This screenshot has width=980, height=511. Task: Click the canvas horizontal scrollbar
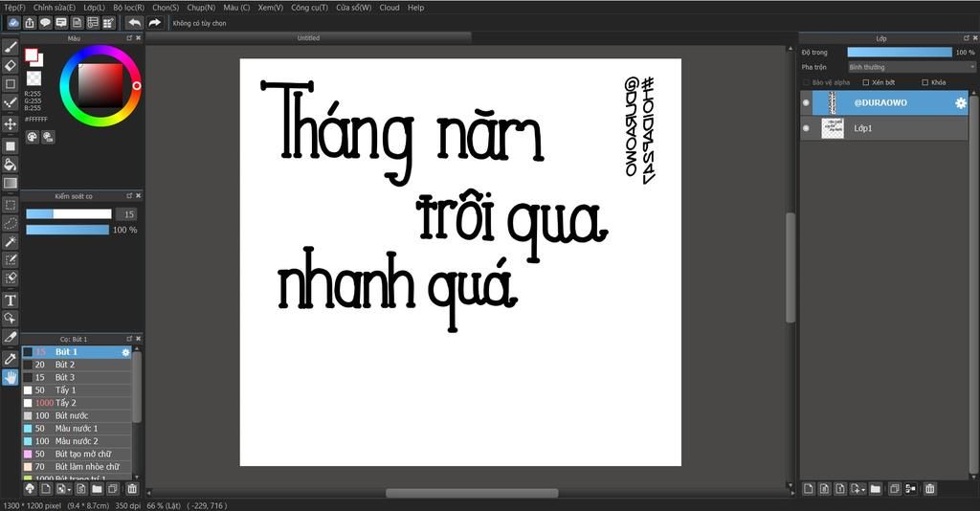click(x=472, y=494)
